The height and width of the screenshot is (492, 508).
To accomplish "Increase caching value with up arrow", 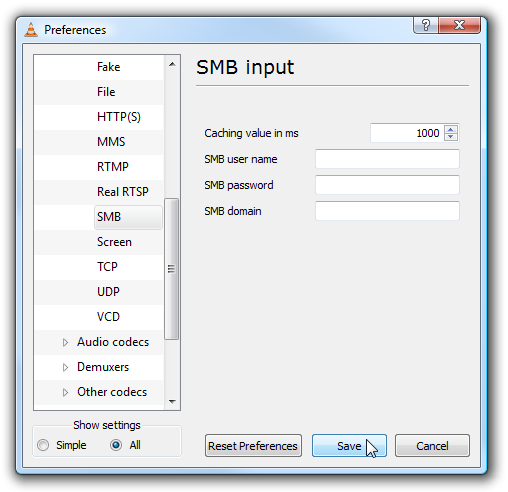I will (x=451, y=130).
